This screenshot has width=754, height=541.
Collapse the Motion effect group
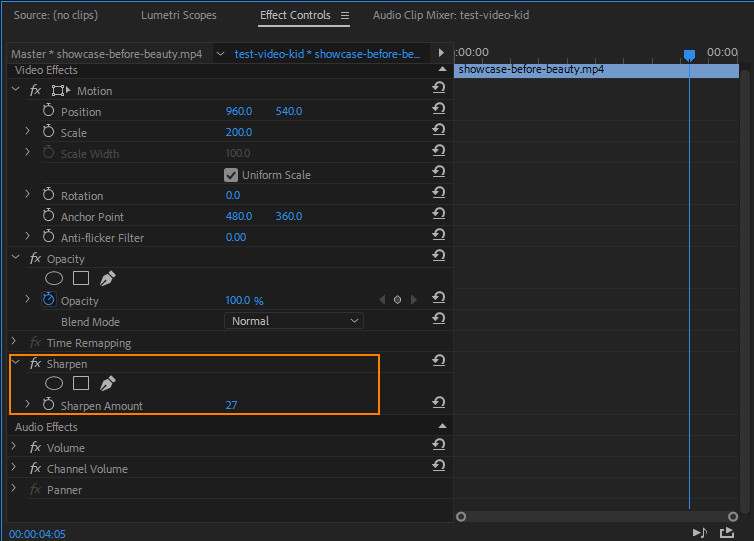pos(15,89)
